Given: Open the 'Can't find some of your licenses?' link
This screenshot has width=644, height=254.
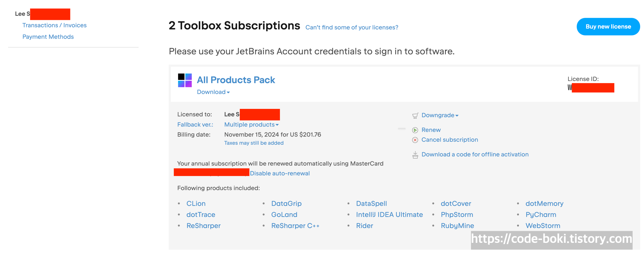Looking at the screenshot, I should click(x=352, y=27).
